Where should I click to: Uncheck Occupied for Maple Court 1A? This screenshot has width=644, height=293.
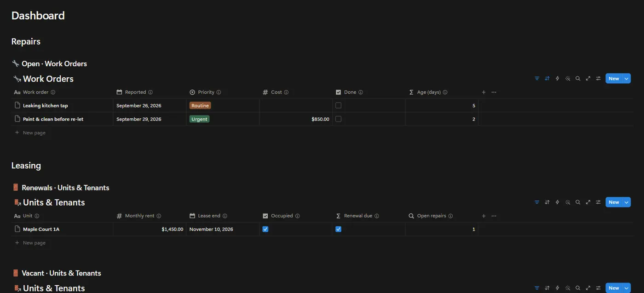(x=265, y=229)
